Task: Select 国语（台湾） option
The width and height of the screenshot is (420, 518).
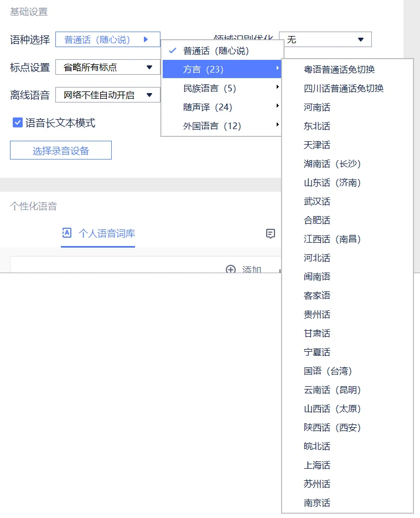Action: pyautogui.click(x=328, y=371)
